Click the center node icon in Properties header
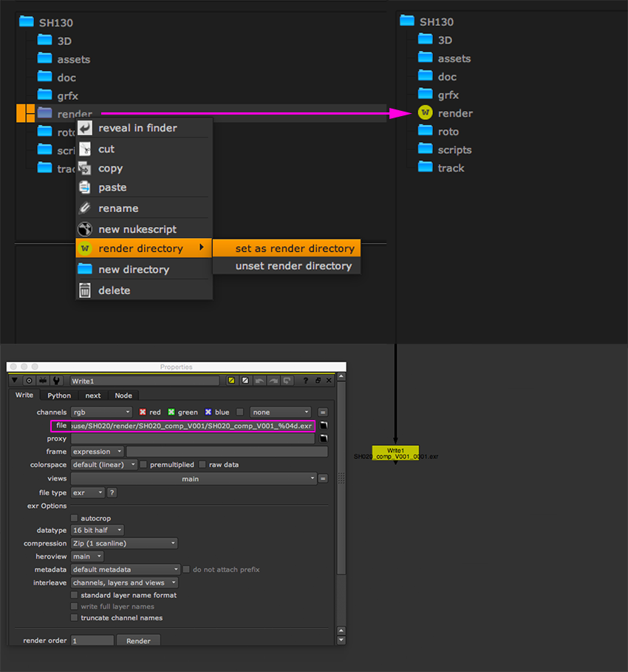This screenshot has width=628, height=672. point(30,381)
